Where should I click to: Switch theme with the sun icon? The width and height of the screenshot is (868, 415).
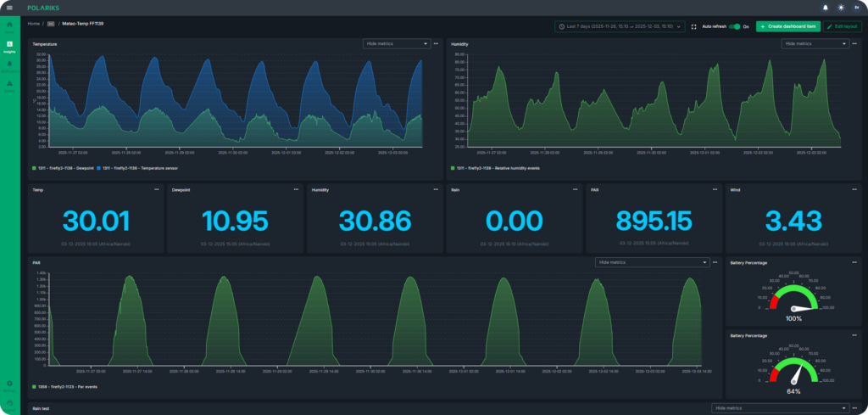pyautogui.click(x=841, y=8)
